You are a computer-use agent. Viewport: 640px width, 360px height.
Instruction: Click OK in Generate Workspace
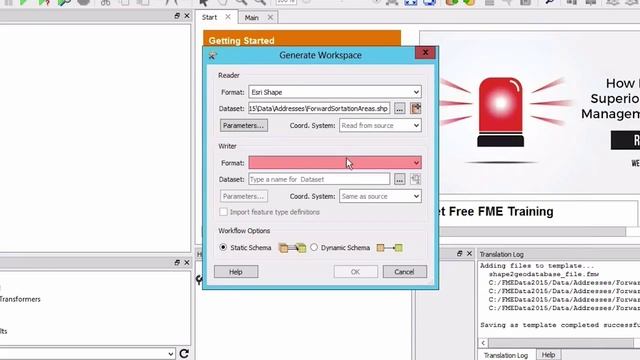click(x=355, y=272)
